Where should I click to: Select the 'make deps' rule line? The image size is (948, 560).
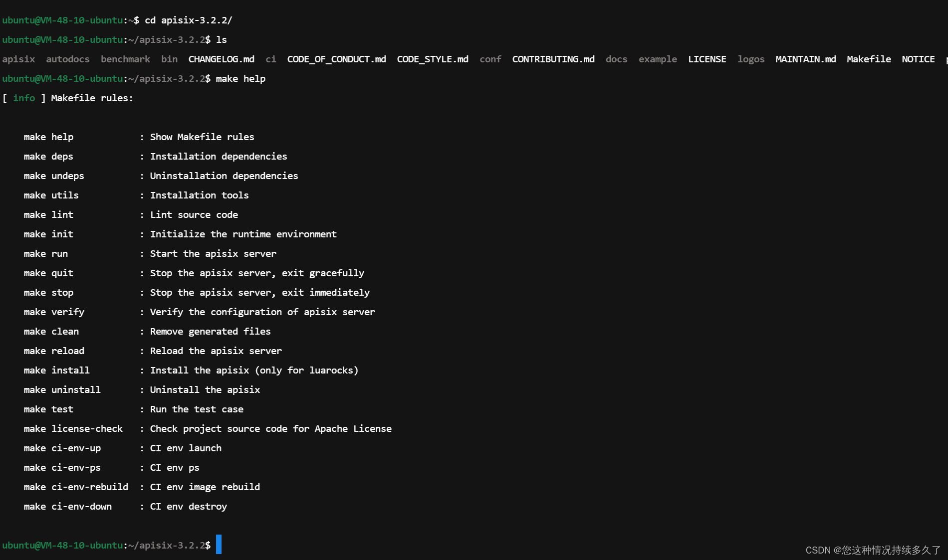(x=48, y=156)
